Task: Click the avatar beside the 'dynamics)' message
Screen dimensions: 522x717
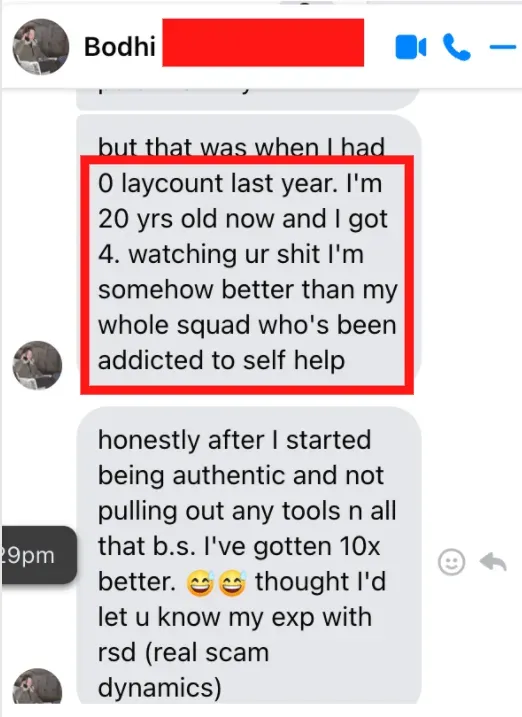Action: 37,686
